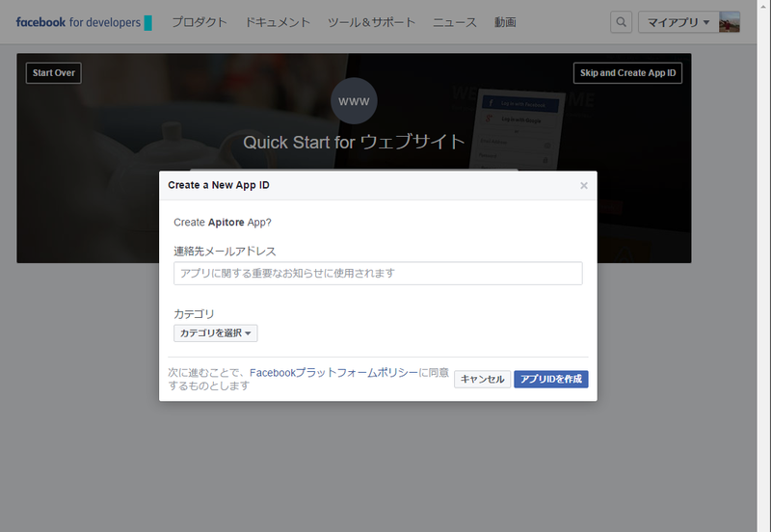Click the Start Over button
The width and height of the screenshot is (771, 532).
54,73
